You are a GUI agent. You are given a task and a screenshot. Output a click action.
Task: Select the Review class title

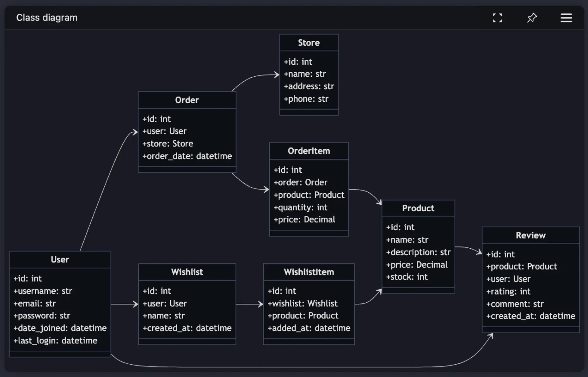click(x=531, y=235)
